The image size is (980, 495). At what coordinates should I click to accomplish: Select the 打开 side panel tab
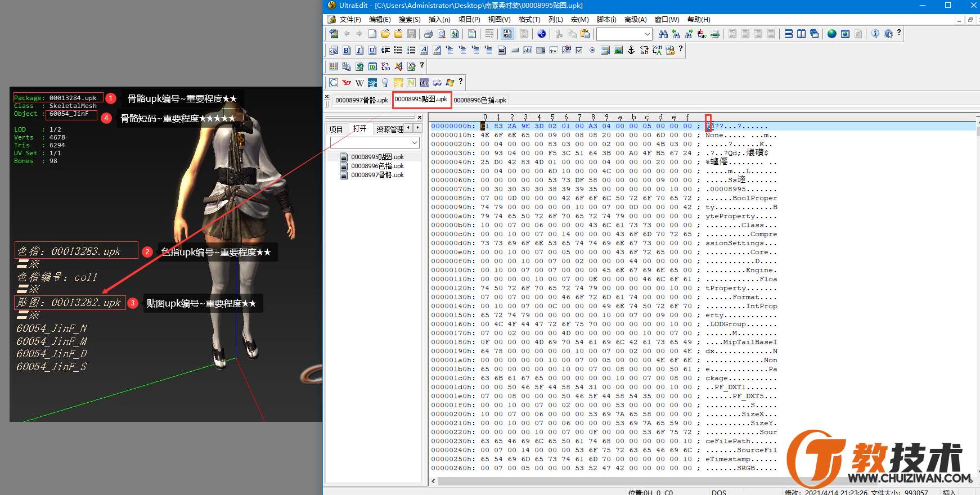pos(359,129)
